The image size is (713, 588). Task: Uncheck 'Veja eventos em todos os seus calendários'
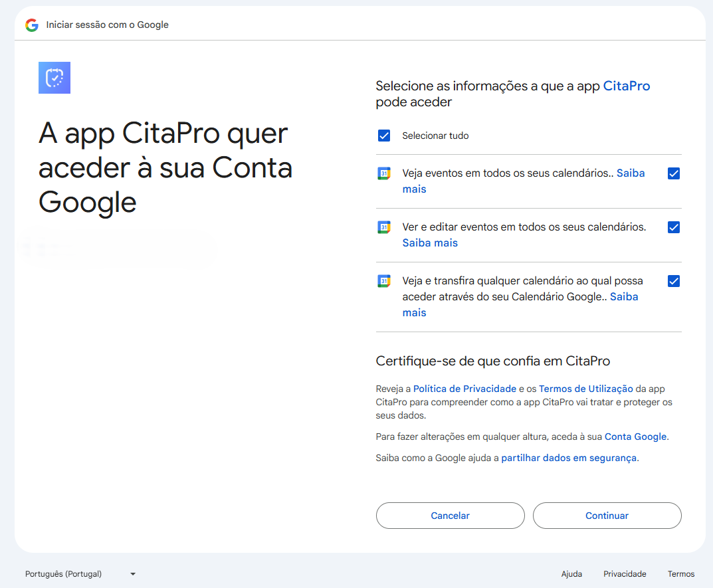674,173
